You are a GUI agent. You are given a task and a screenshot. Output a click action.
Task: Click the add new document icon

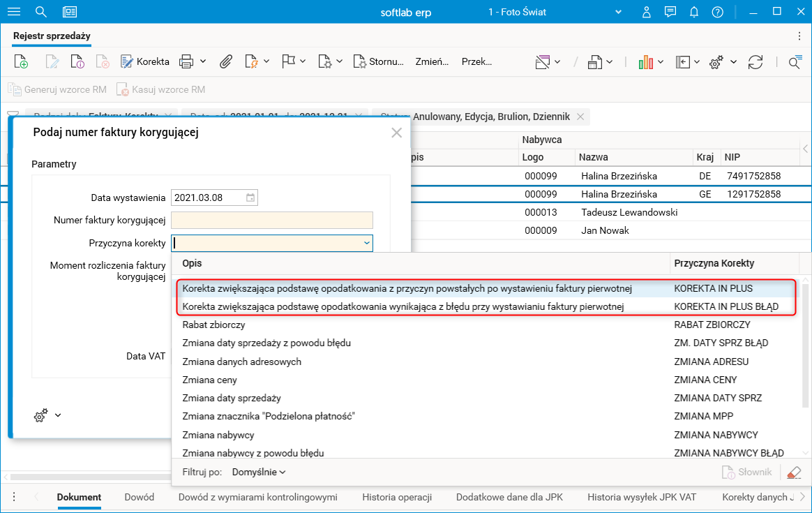click(21, 61)
